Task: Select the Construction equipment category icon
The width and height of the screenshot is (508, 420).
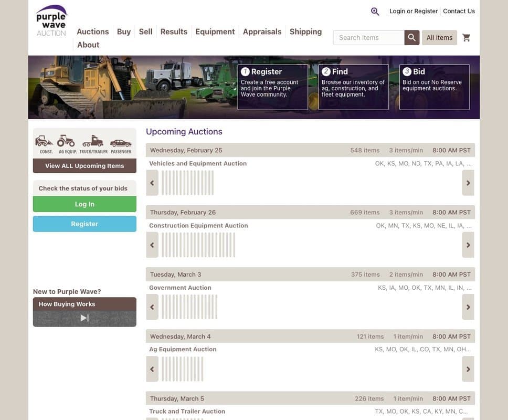Action: (44, 142)
